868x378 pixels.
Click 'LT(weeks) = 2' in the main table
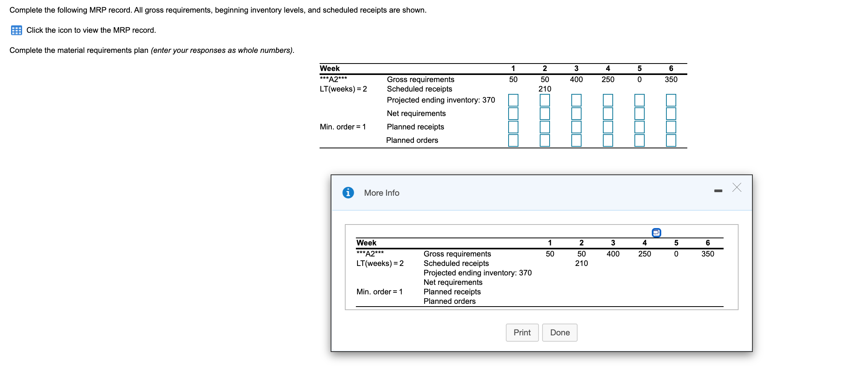coord(343,89)
